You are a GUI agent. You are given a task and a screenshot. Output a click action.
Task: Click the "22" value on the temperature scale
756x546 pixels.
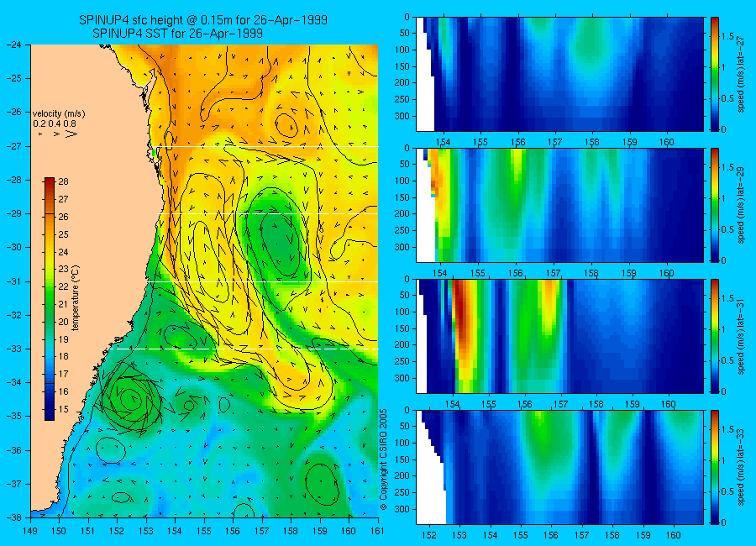coord(63,286)
